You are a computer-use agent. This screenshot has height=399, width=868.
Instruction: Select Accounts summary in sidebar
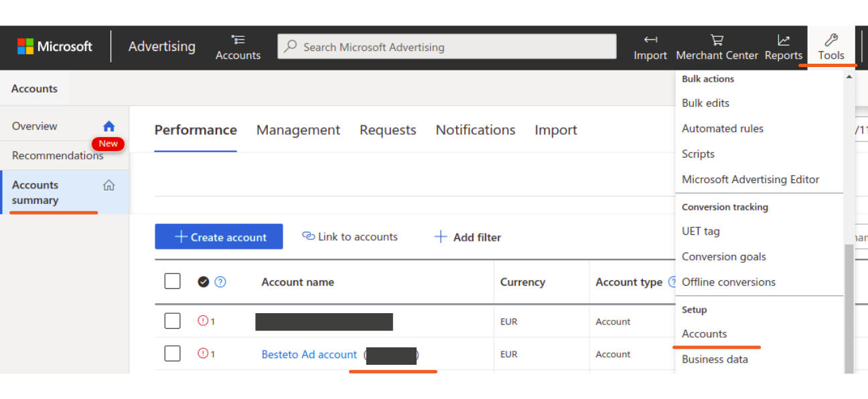coord(64,192)
